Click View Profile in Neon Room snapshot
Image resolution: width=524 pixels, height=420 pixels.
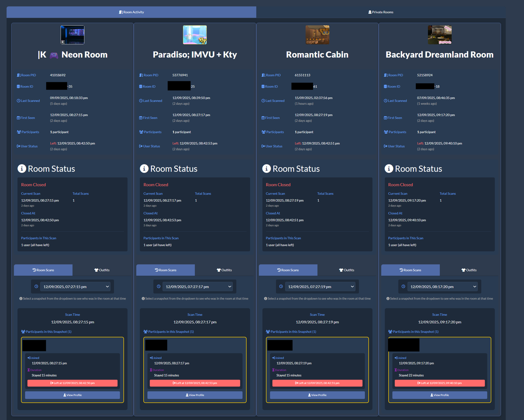[x=73, y=395]
